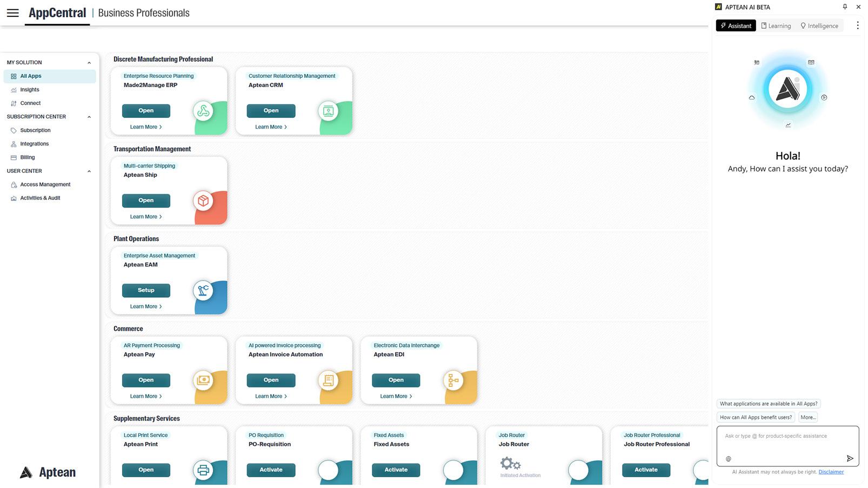The image size is (868, 488).
Task: Pin the Aptean AI panel
Action: [x=845, y=7]
